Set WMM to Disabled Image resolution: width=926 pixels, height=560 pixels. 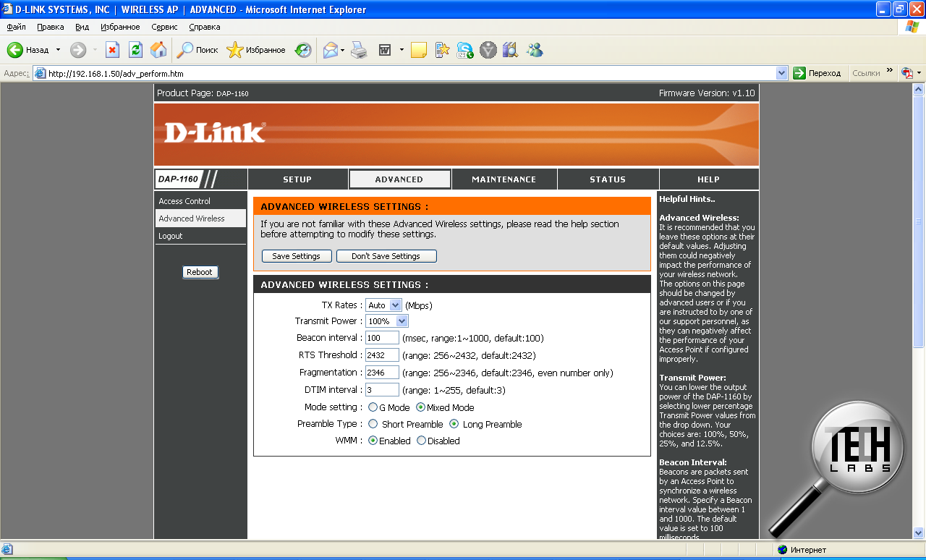click(421, 441)
